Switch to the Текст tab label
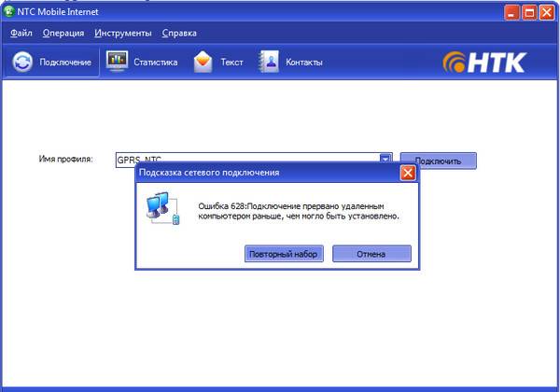This screenshot has width=560, height=392. [x=231, y=63]
